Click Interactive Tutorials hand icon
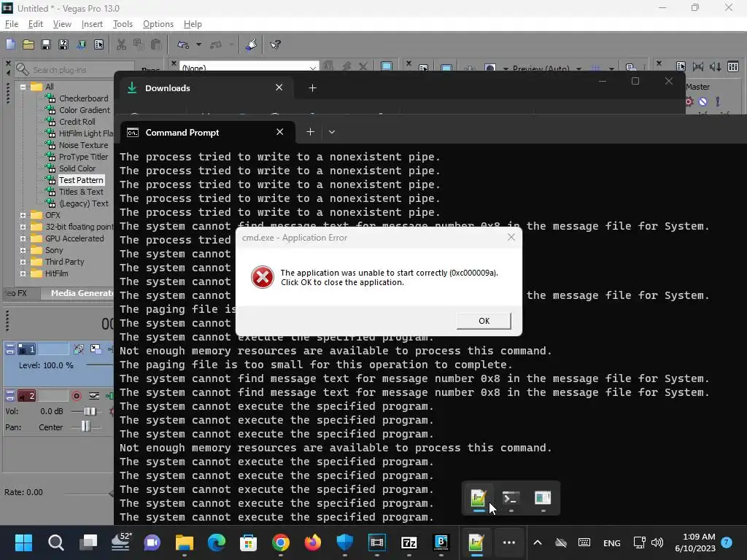747x560 pixels. pos(252,44)
